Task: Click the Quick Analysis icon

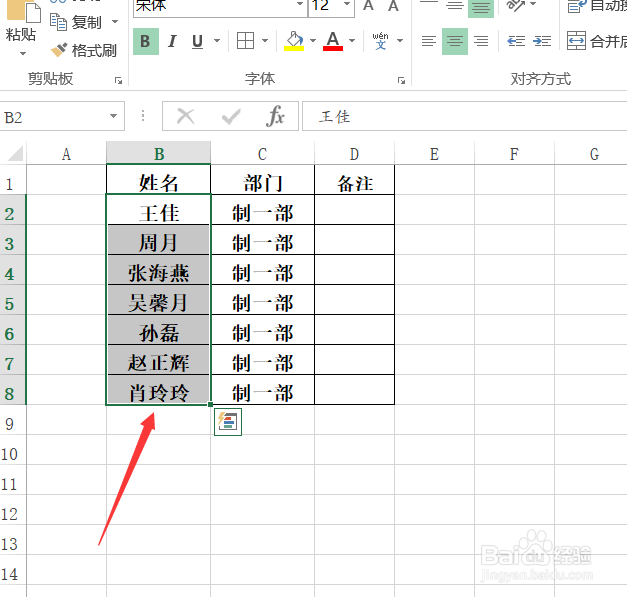Action: tap(228, 422)
